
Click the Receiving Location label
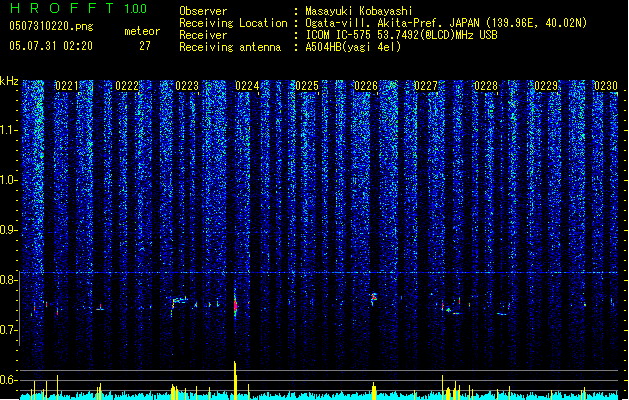tap(233, 23)
